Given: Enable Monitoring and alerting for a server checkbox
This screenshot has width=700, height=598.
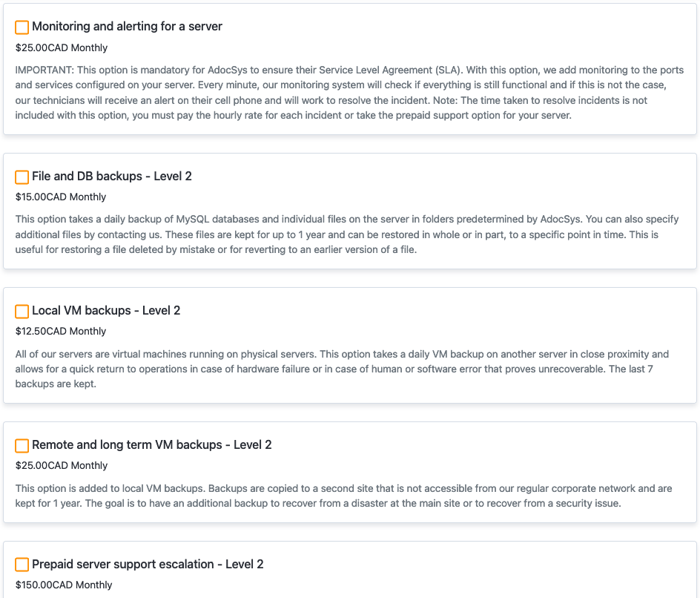Looking at the screenshot, I should 22,27.
